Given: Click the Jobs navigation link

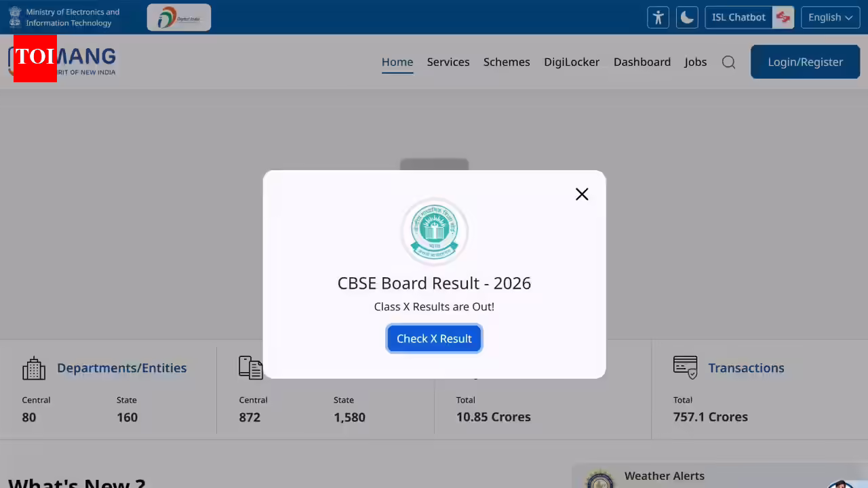Looking at the screenshot, I should point(695,62).
